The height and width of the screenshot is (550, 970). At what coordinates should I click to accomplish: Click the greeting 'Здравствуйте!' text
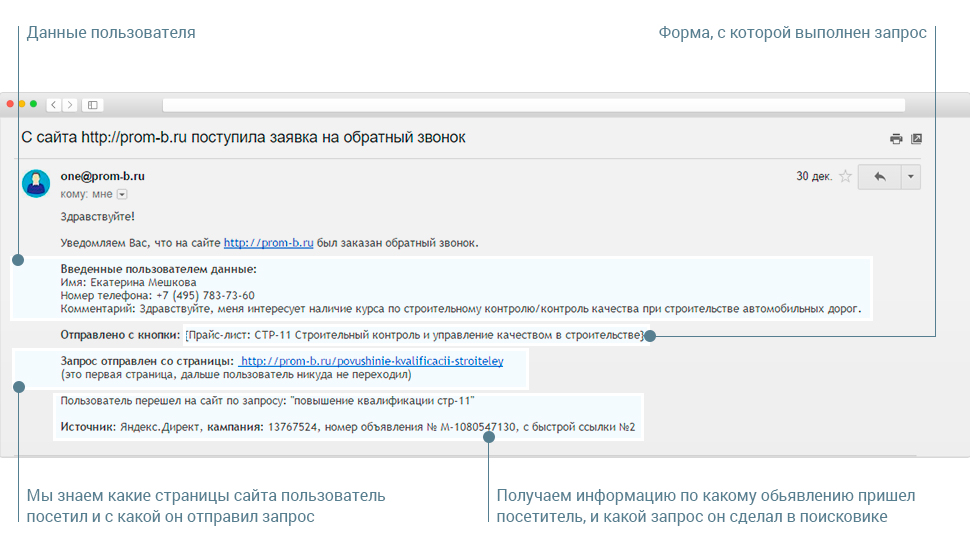(97, 217)
